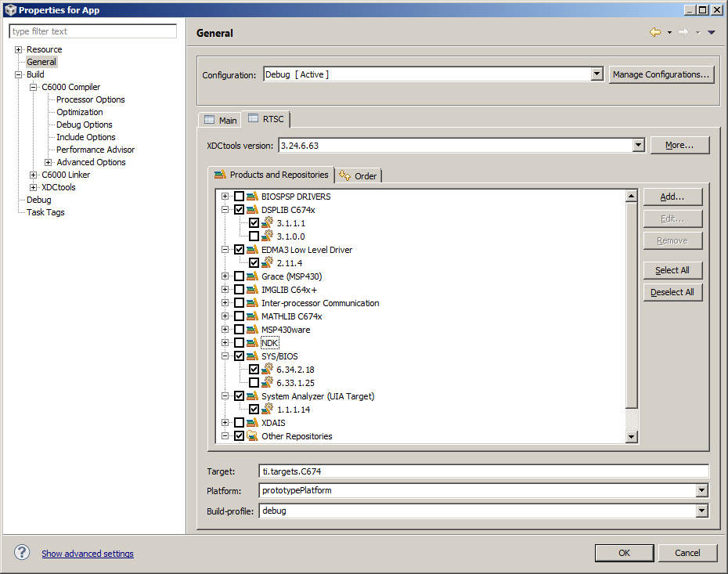This screenshot has height=574, width=728.
Task: Click the 6.33.1.25 version gear icon
Action: (x=268, y=383)
